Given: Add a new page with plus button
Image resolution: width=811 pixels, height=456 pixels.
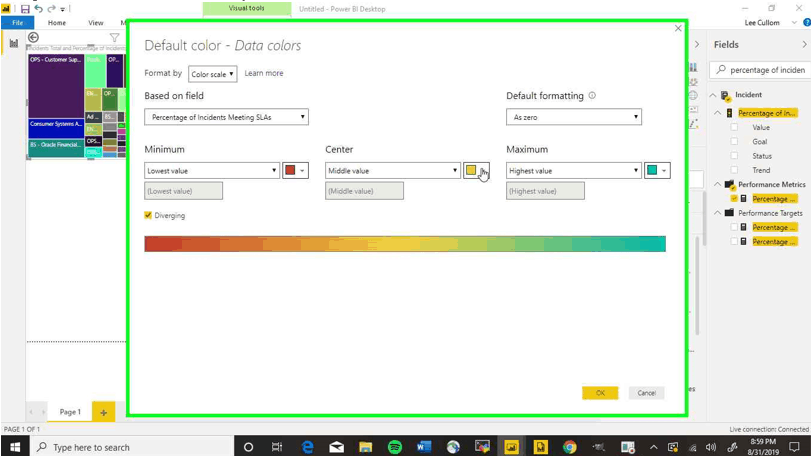Looking at the screenshot, I should [x=103, y=412].
